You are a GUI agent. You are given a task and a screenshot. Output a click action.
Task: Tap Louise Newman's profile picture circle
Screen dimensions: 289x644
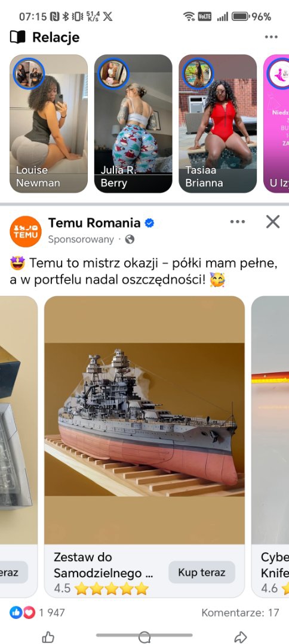tap(29, 75)
